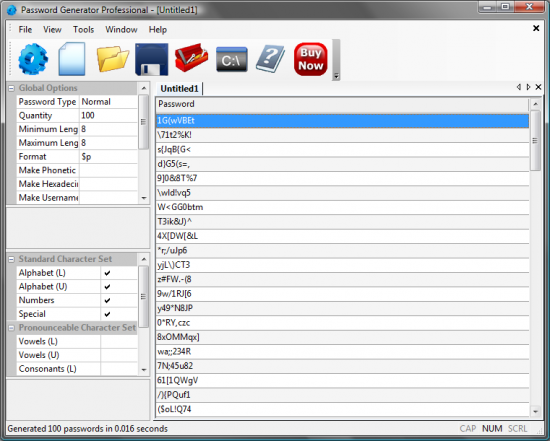Toggle the Numbers checkbox
The image size is (550, 441).
(x=107, y=300)
